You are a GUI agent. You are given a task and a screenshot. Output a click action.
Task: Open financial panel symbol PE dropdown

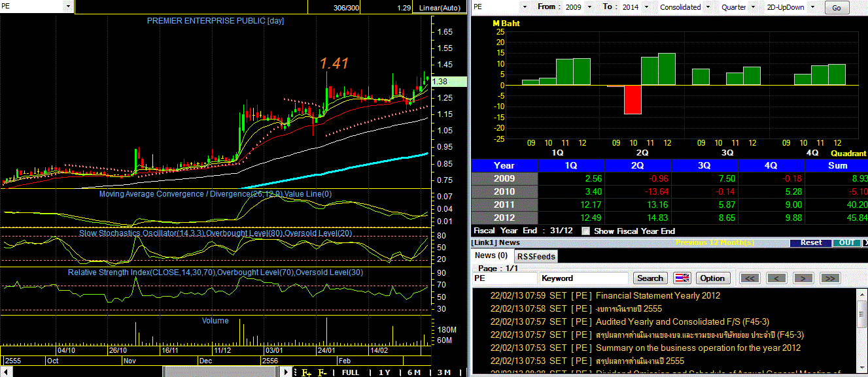(525, 7)
